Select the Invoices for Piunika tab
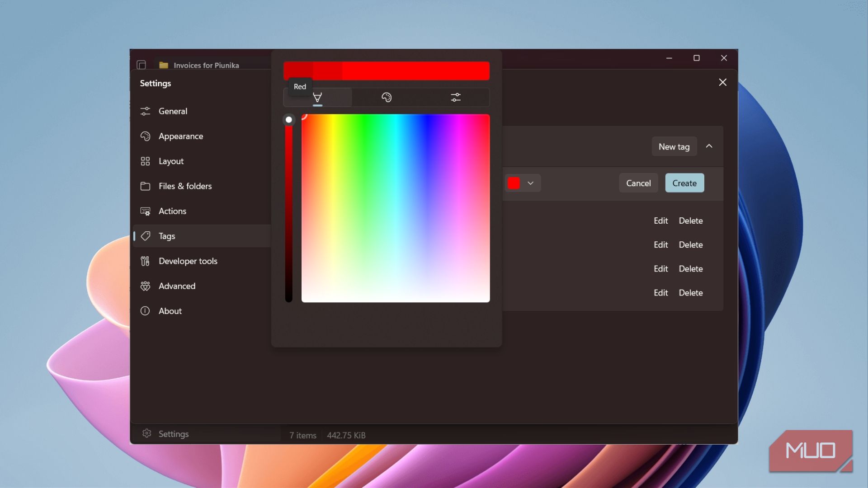The width and height of the screenshot is (868, 488). [212, 65]
